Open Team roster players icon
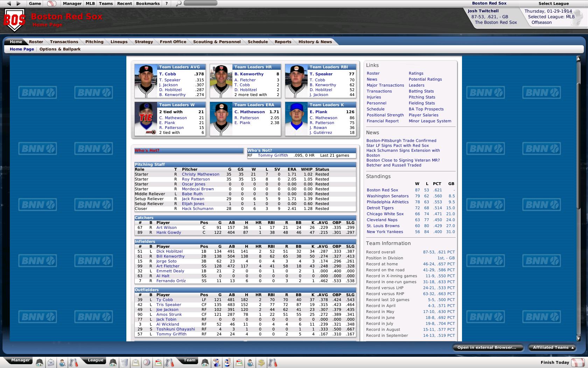Image resolution: width=588 pixels, height=368 pixels. (217, 363)
